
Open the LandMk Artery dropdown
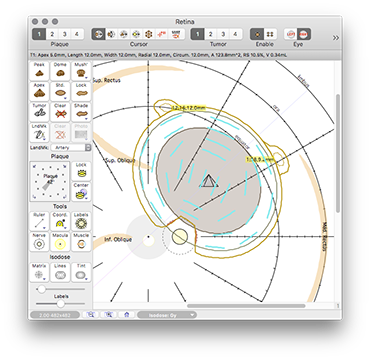[x=72, y=148]
